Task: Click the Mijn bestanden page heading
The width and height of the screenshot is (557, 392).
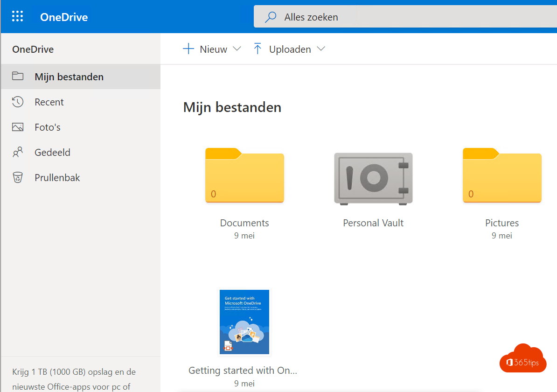Action: click(x=232, y=107)
